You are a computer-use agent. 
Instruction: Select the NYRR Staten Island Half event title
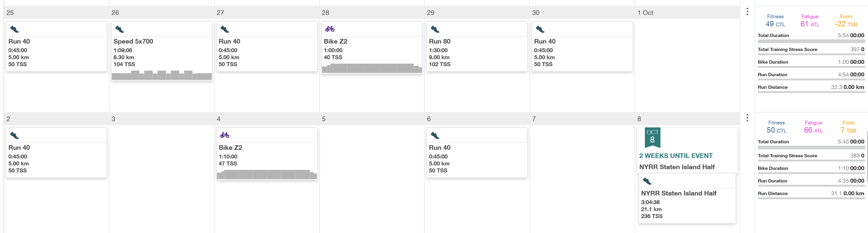pos(677,167)
